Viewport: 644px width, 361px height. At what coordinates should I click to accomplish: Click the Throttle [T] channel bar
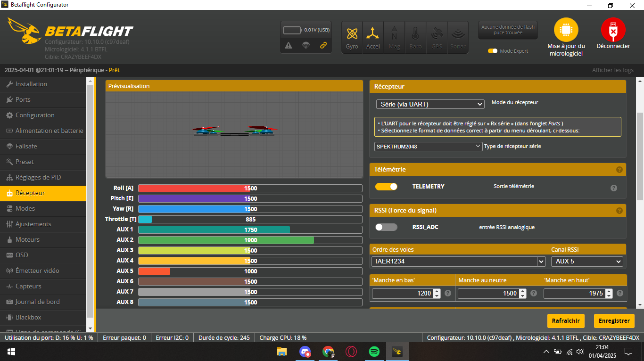coord(250,220)
